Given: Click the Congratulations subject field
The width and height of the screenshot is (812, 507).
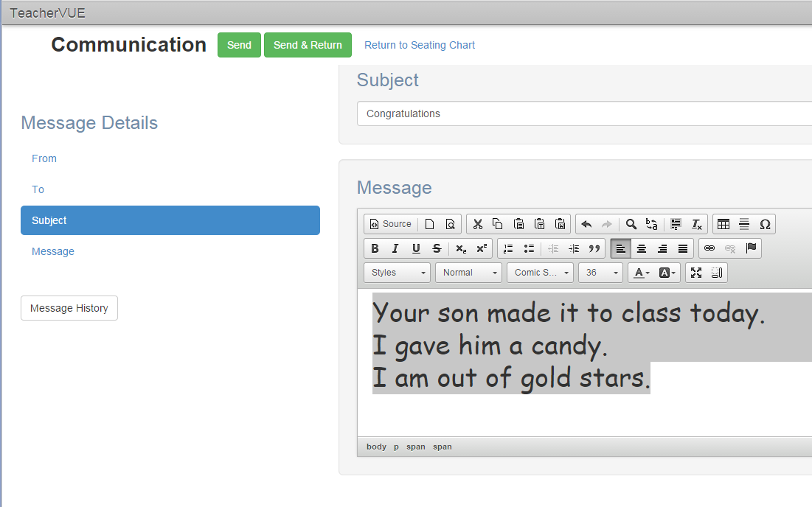Looking at the screenshot, I should [x=584, y=113].
